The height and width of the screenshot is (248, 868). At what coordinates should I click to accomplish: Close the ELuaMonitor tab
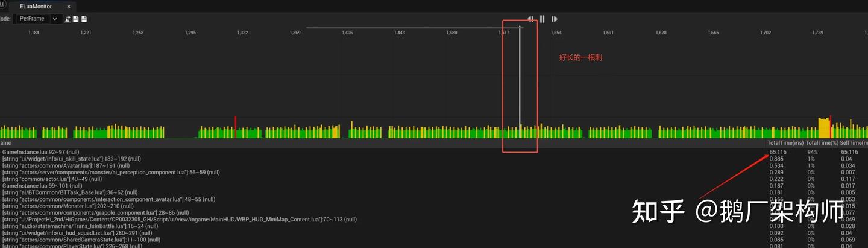tap(69, 7)
